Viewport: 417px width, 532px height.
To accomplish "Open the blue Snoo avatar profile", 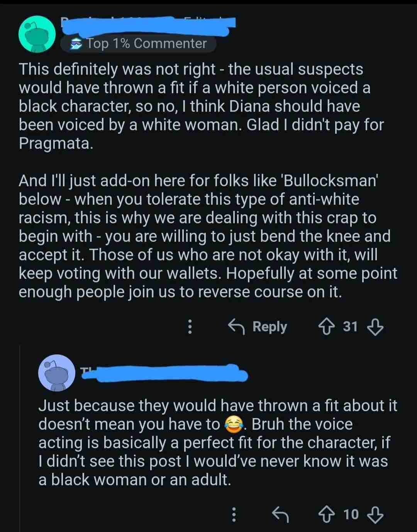I will click(57, 373).
